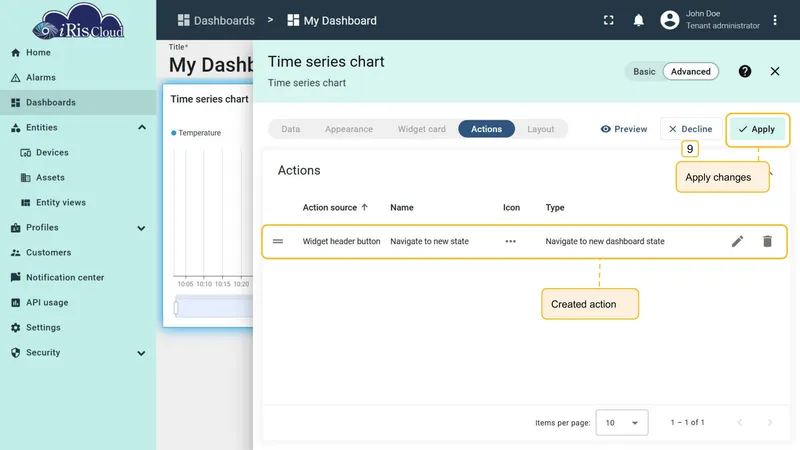This screenshot has width=800, height=450.
Task: Click the three-dots icon in action row
Action: coord(511,241)
